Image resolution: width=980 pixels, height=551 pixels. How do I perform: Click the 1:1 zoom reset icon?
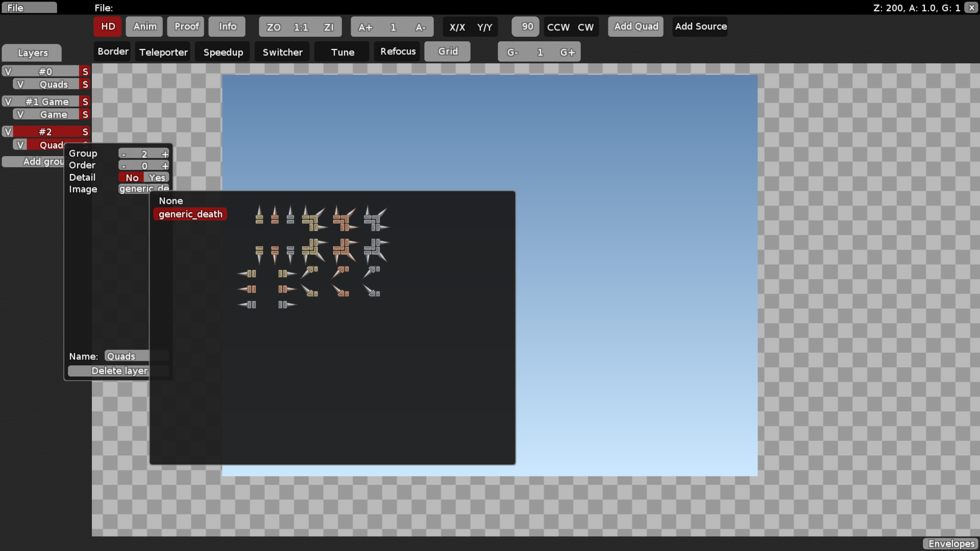pyautogui.click(x=301, y=27)
